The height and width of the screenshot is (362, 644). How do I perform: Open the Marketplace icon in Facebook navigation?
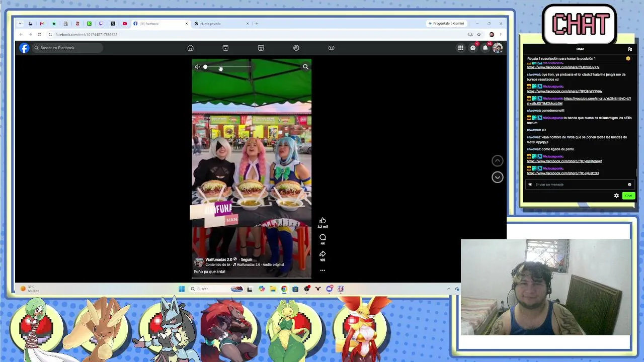tap(261, 48)
